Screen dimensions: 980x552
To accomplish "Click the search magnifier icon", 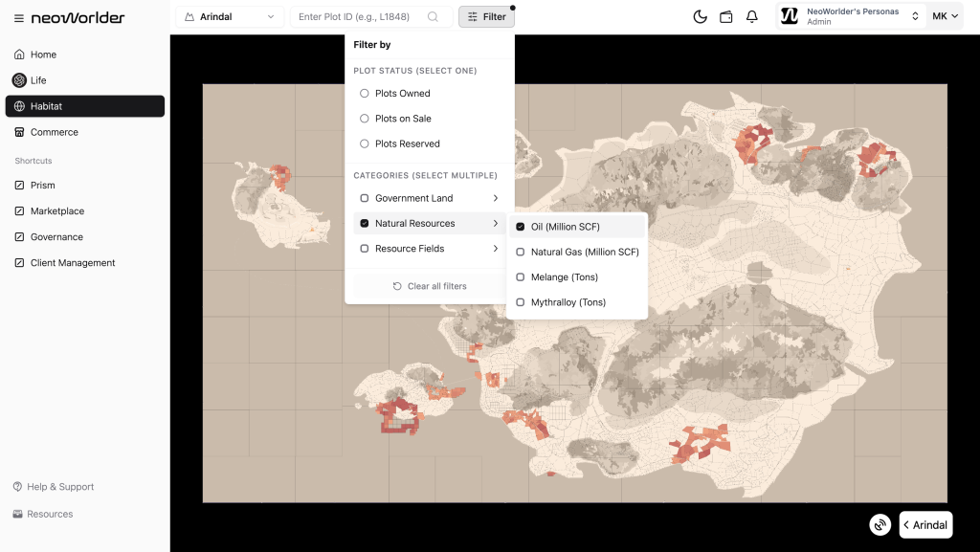I will pos(433,17).
